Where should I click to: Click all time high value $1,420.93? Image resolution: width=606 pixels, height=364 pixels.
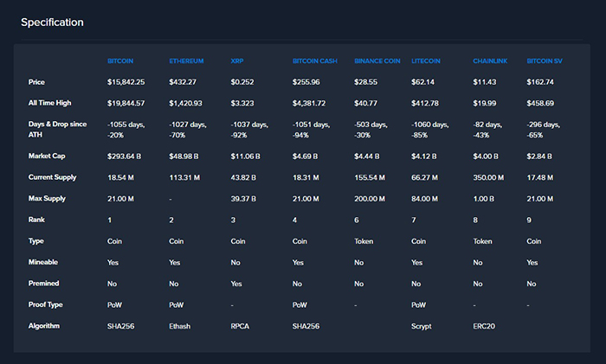pyautogui.click(x=185, y=104)
